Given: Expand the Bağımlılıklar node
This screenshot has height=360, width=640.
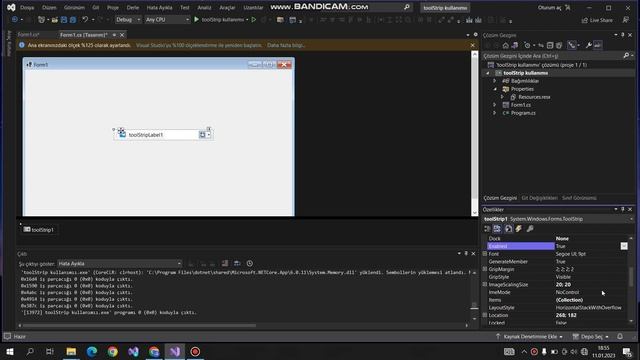Looking at the screenshot, I should tap(494, 81).
